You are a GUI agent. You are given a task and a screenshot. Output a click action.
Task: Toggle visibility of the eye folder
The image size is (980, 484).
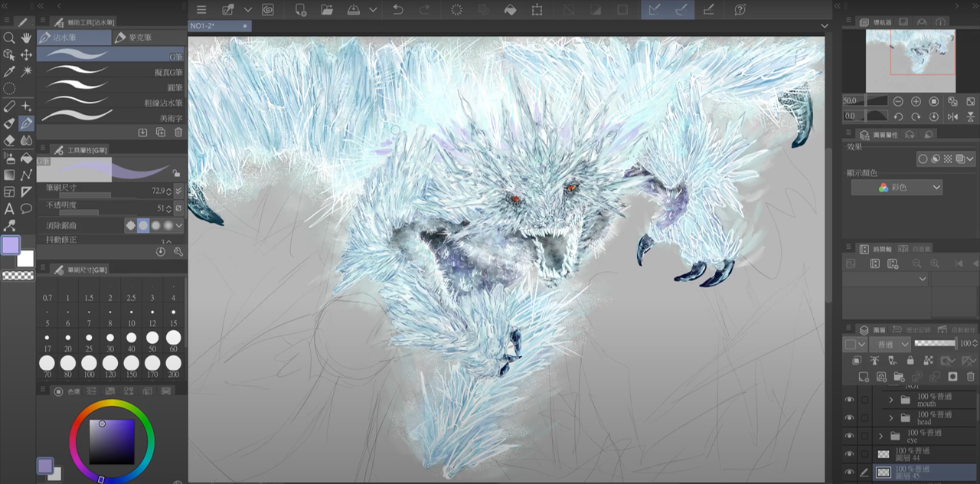pos(849,436)
